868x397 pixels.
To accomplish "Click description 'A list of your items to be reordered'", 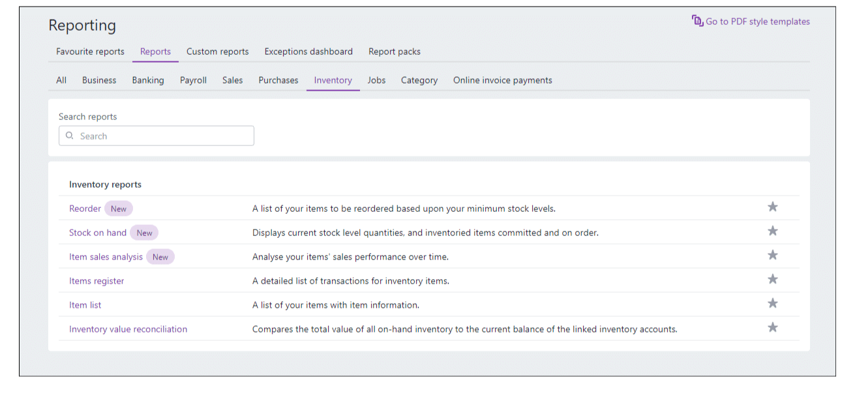I will click(404, 209).
